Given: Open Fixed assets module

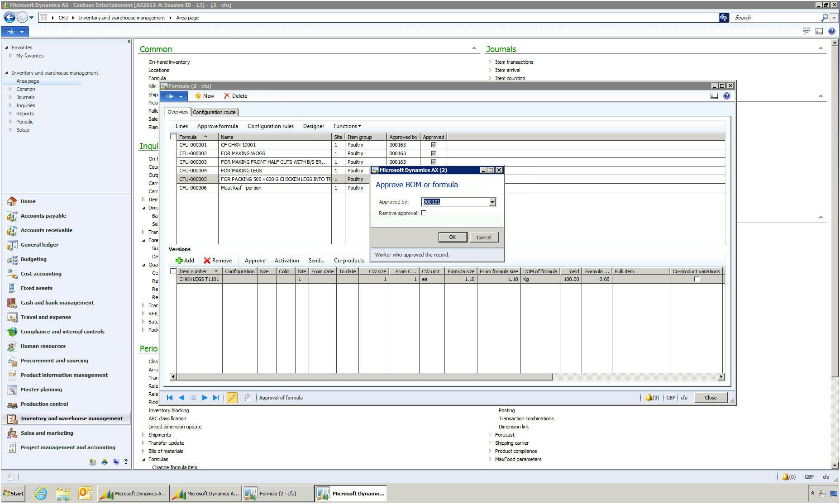Looking at the screenshot, I should click(36, 288).
